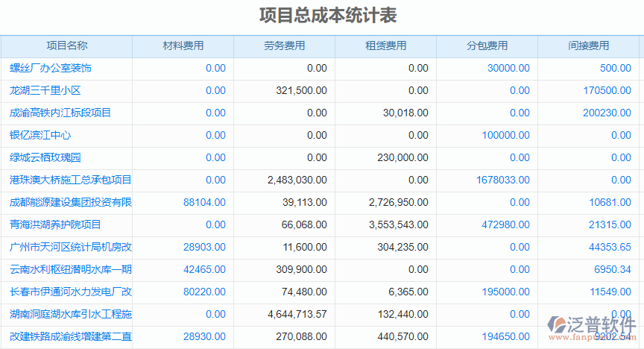Open material cost 42465.00 link
This screenshot has width=644, height=349.
204,269
